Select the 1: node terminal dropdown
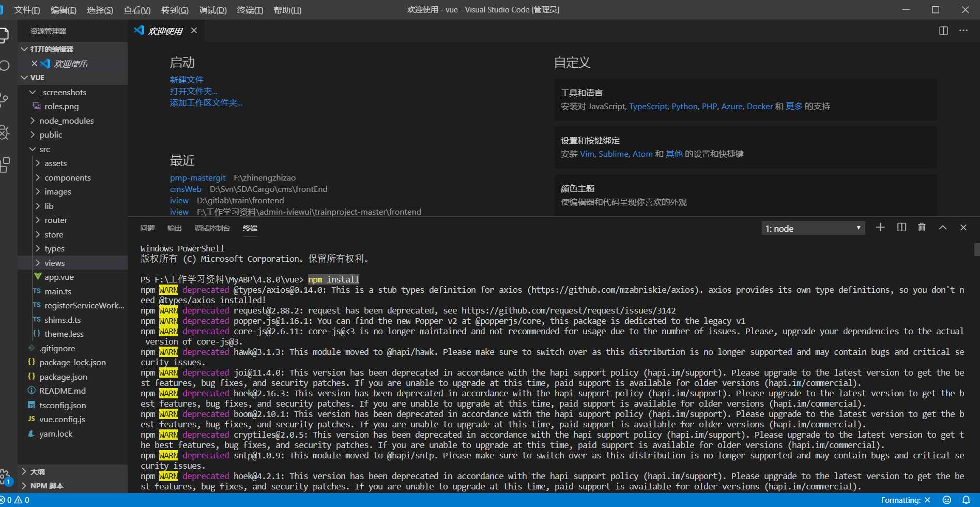The width and height of the screenshot is (980, 507). (813, 228)
